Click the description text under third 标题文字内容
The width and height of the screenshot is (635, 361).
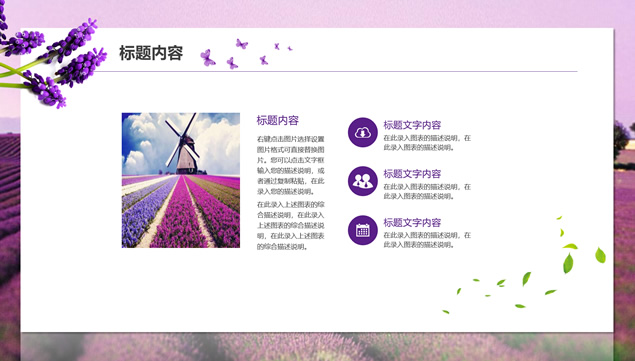pos(427,240)
